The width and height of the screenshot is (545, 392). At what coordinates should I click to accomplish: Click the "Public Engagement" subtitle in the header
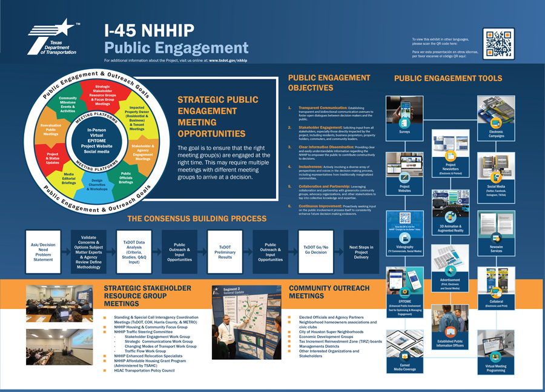pos(176,48)
